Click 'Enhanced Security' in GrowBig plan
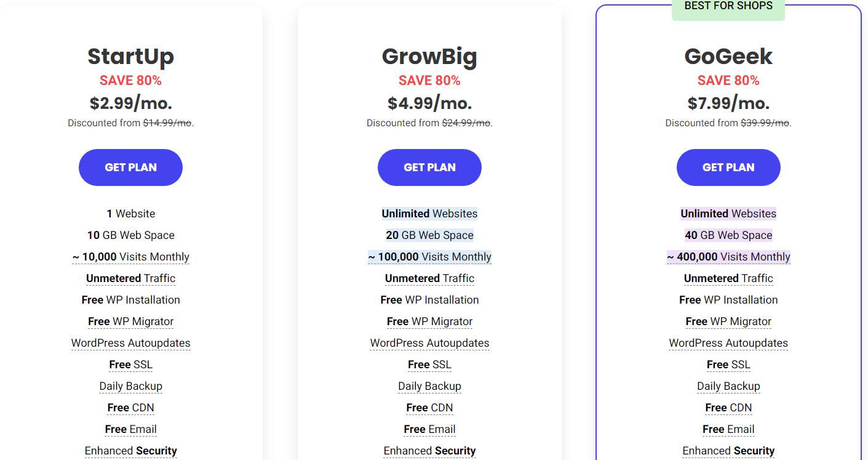The height and width of the screenshot is (460, 868). click(x=429, y=451)
